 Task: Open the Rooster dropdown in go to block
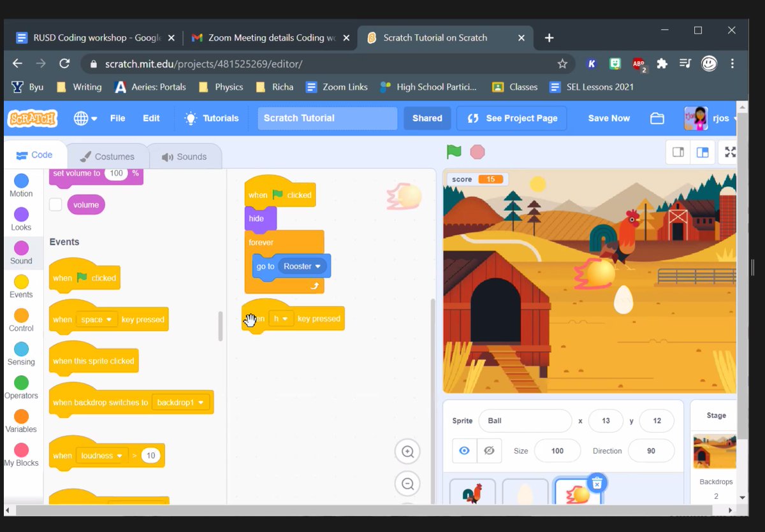(303, 266)
